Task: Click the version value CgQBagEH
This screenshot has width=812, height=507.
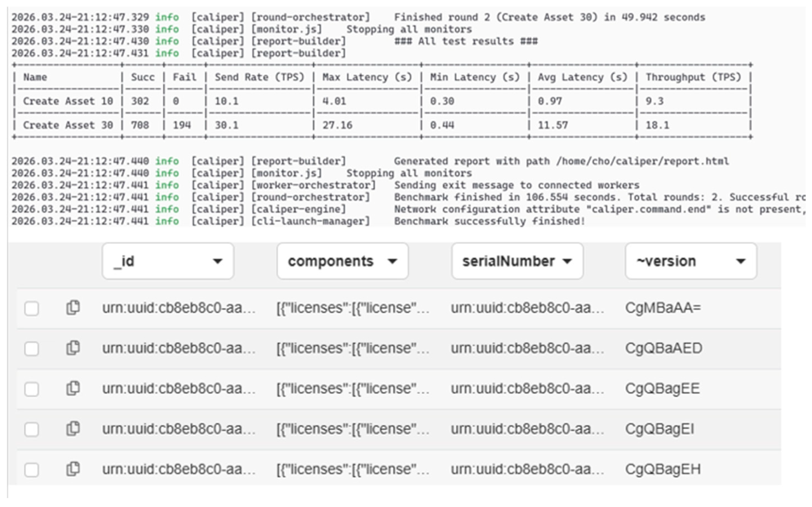Action: tap(663, 469)
